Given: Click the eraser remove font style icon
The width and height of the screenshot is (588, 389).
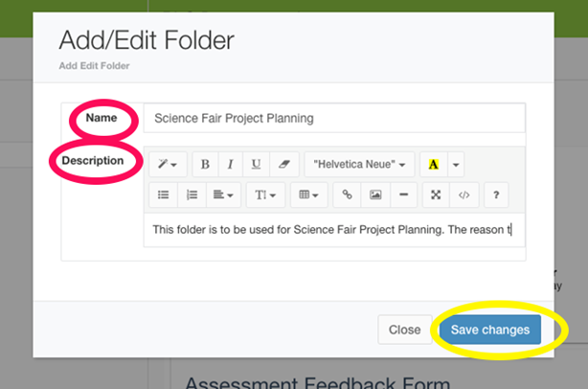Looking at the screenshot, I should [x=284, y=164].
